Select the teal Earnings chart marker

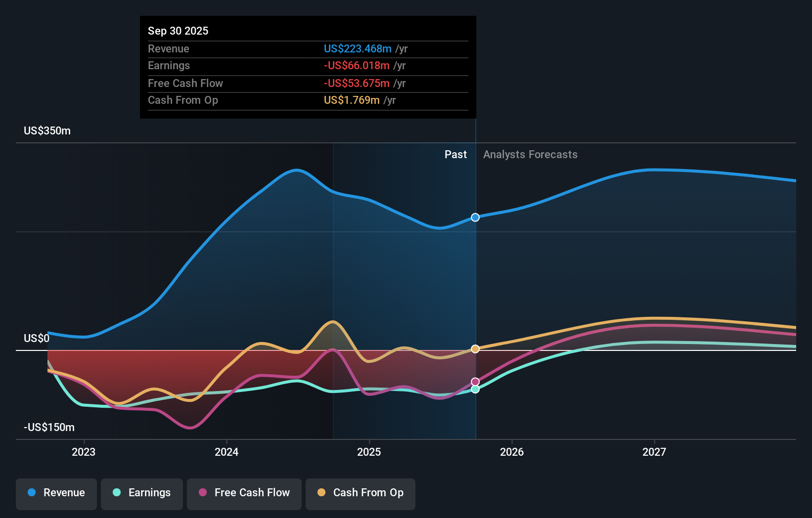pyautogui.click(x=475, y=389)
